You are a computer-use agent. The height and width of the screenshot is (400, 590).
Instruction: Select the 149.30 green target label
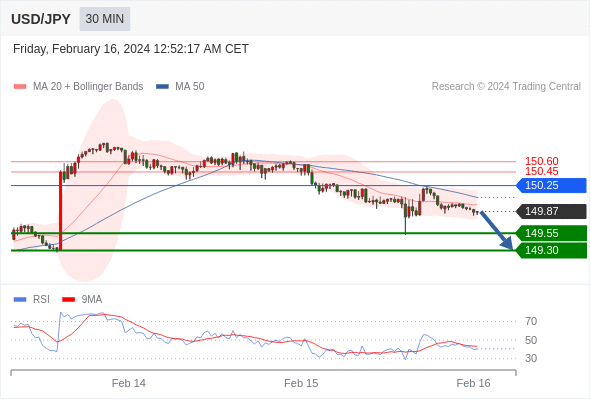click(x=552, y=251)
